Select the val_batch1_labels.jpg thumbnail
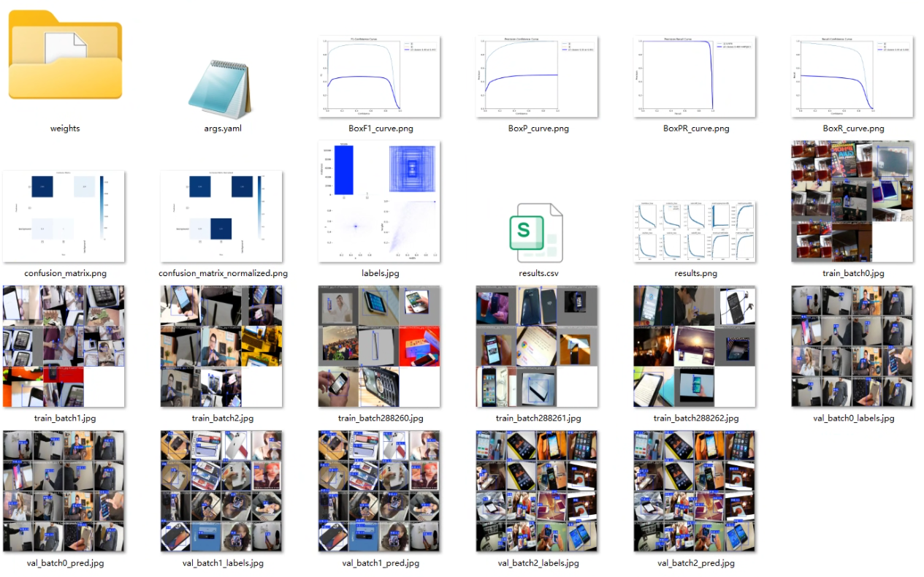 pyautogui.click(x=221, y=491)
